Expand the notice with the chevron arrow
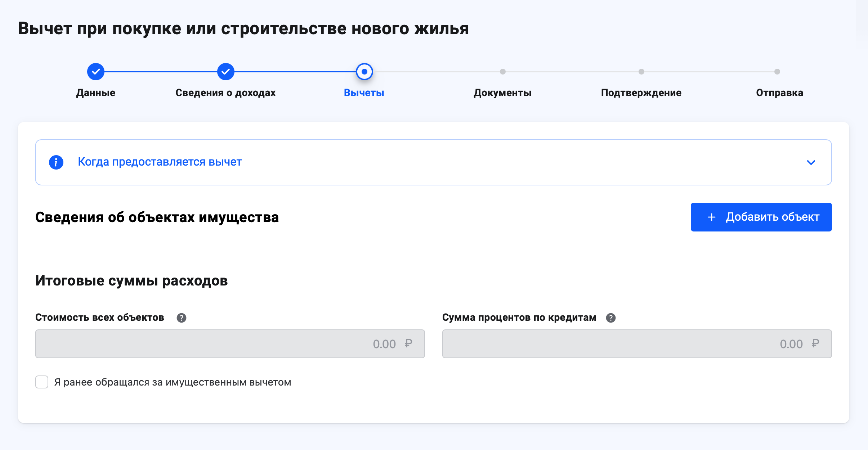868x450 pixels. (811, 162)
